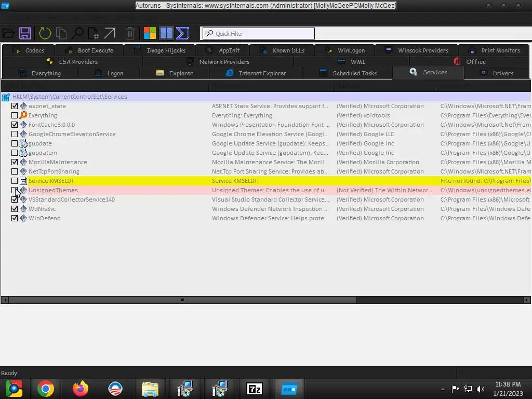The width and height of the screenshot is (532, 399).
Task: Click the network tray icon
Action: [x=468, y=389]
